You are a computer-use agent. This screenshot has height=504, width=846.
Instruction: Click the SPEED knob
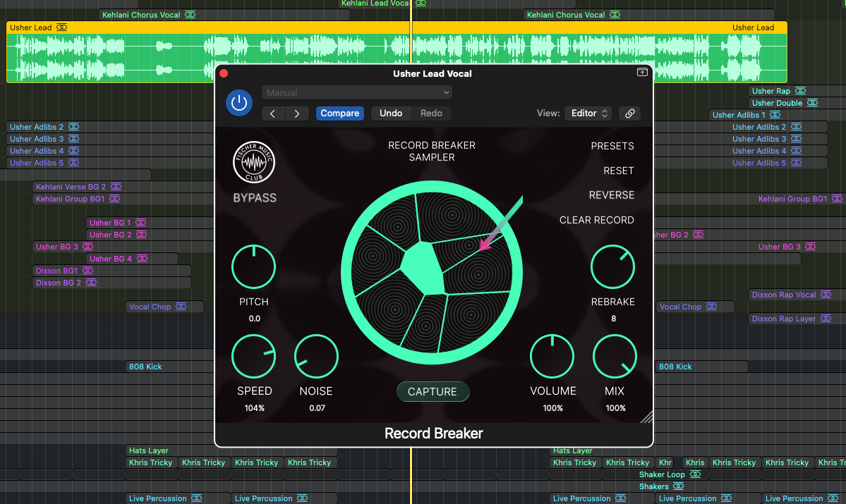(253, 356)
